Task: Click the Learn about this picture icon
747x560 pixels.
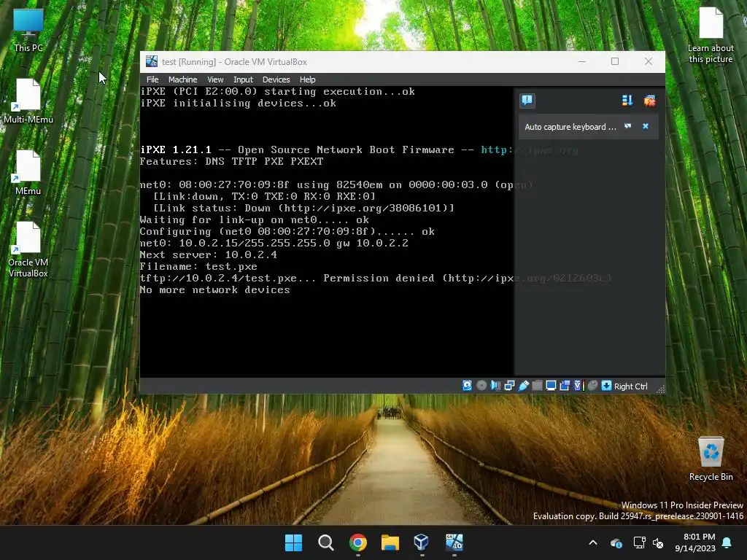Action: [711, 35]
